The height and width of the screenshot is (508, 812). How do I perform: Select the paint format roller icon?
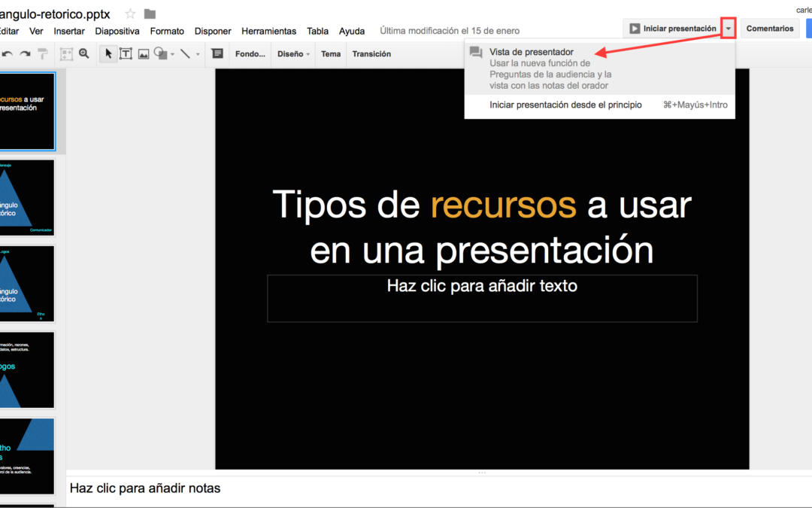42,53
